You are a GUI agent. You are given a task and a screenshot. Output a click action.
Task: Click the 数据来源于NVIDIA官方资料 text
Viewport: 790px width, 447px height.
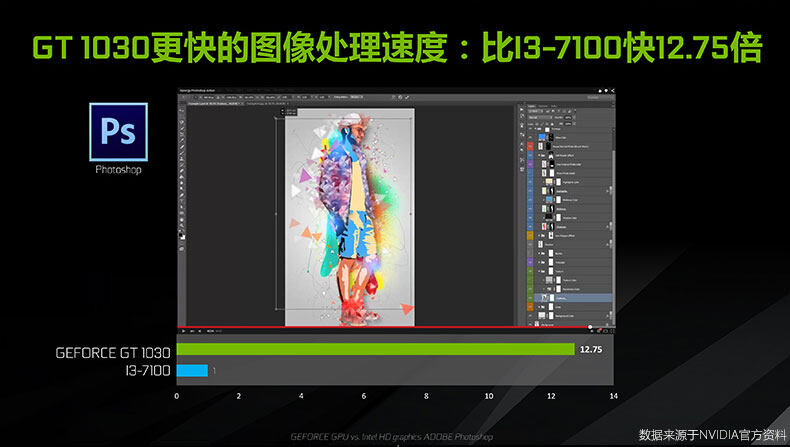[x=712, y=435]
